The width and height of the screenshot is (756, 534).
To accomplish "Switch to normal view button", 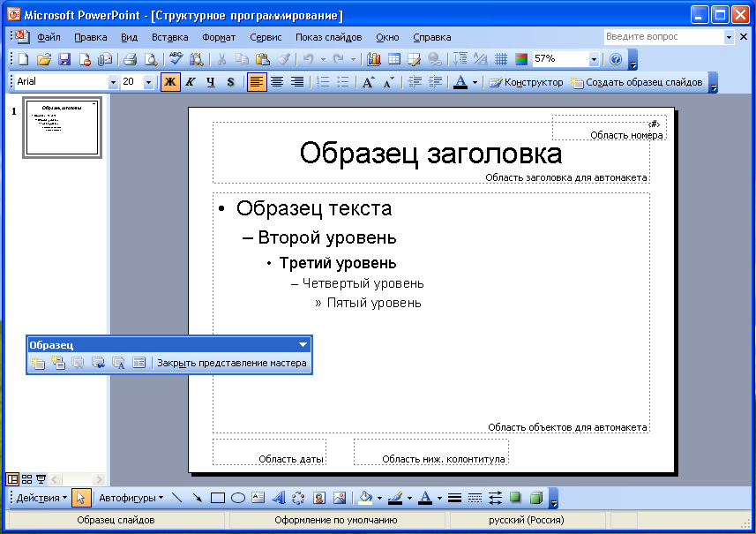I will click(12, 479).
